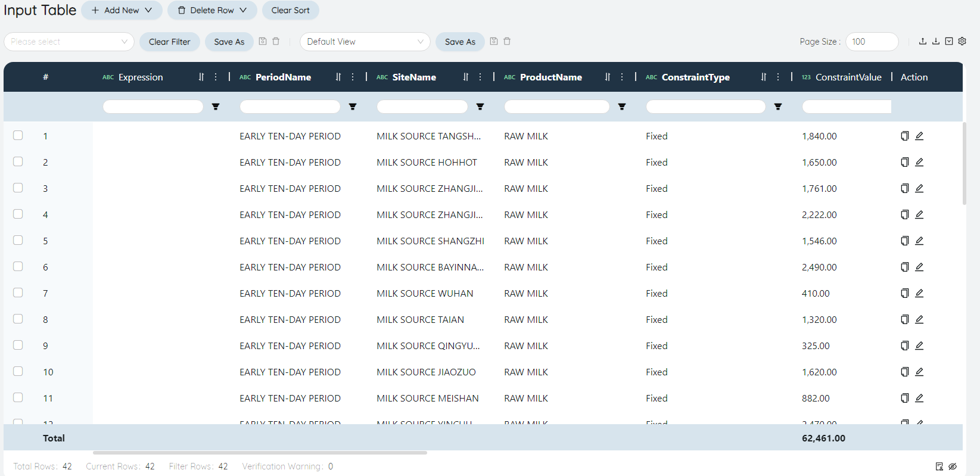Select the checkbox for row 1

tap(18, 135)
